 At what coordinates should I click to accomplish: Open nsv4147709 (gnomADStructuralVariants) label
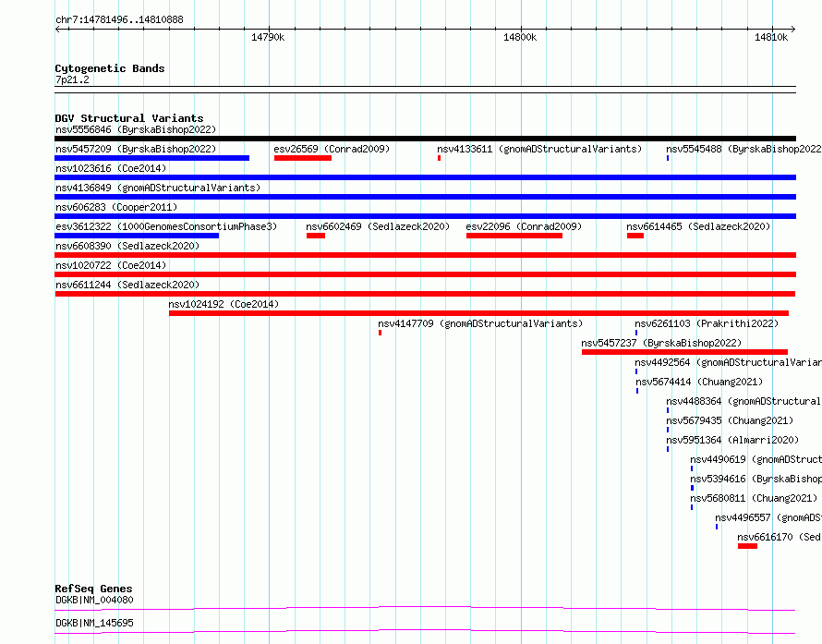pos(480,323)
